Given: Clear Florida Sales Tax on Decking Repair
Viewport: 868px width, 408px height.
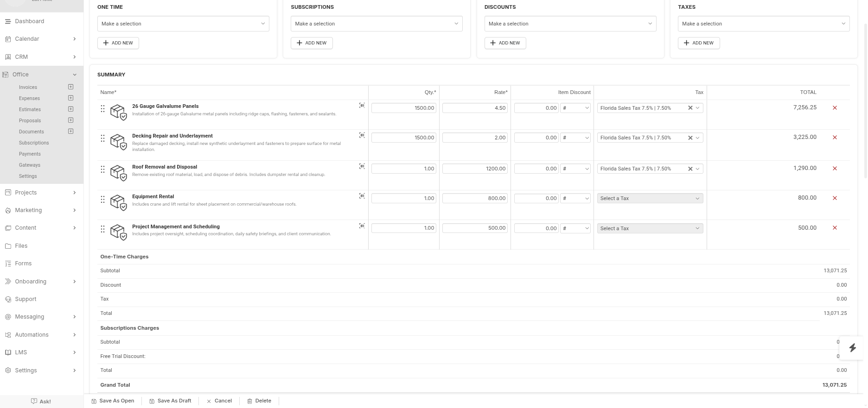Looking at the screenshot, I should (x=690, y=138).
